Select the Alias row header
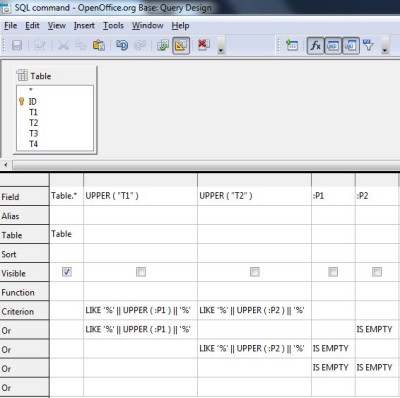Viewport: 400px width, 398px height. pos(25,216)
